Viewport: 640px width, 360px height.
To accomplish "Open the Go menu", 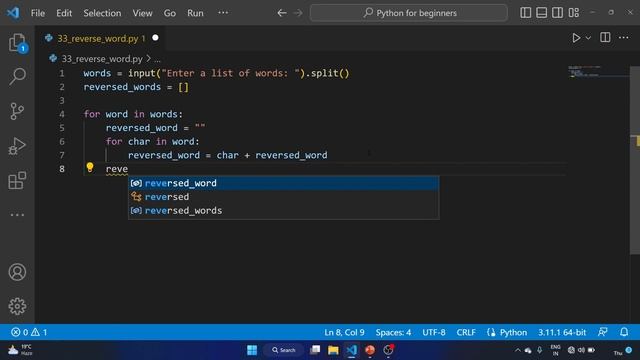I will [x=169, y=13].
